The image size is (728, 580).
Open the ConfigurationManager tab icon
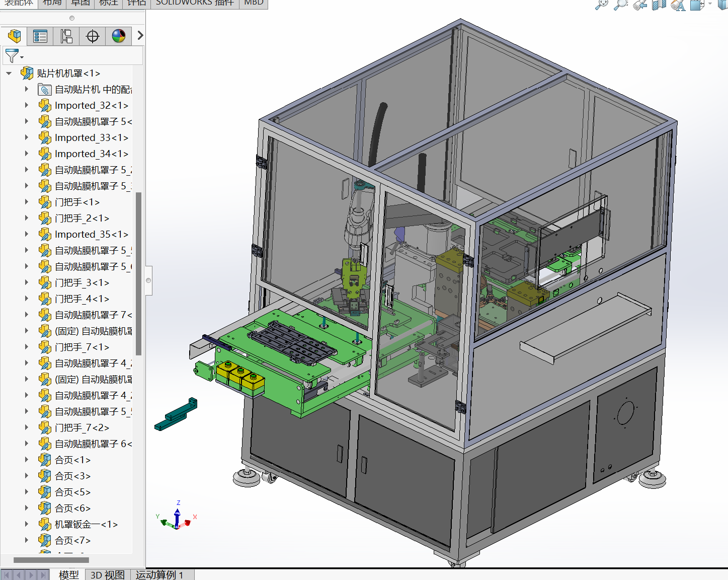[66, 36]
